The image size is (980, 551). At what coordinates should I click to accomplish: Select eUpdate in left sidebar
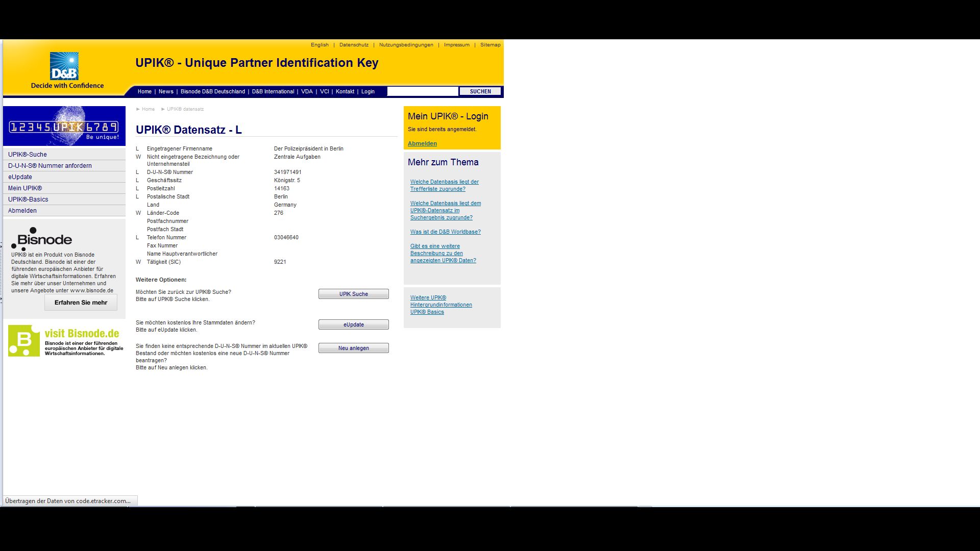64,177
